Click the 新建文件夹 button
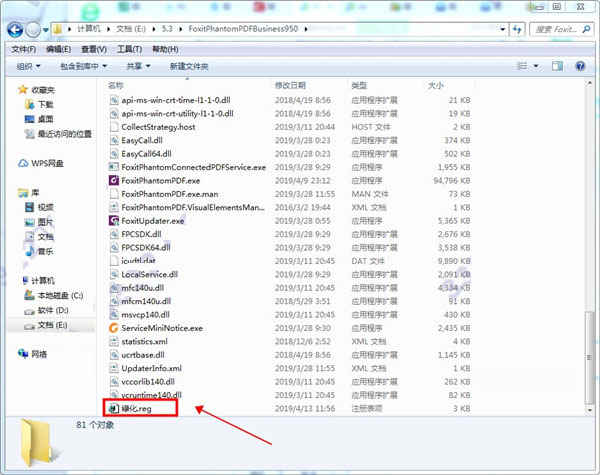Image resolution: width=600 pixels, height=475 pixels. [x=189, y=67]
